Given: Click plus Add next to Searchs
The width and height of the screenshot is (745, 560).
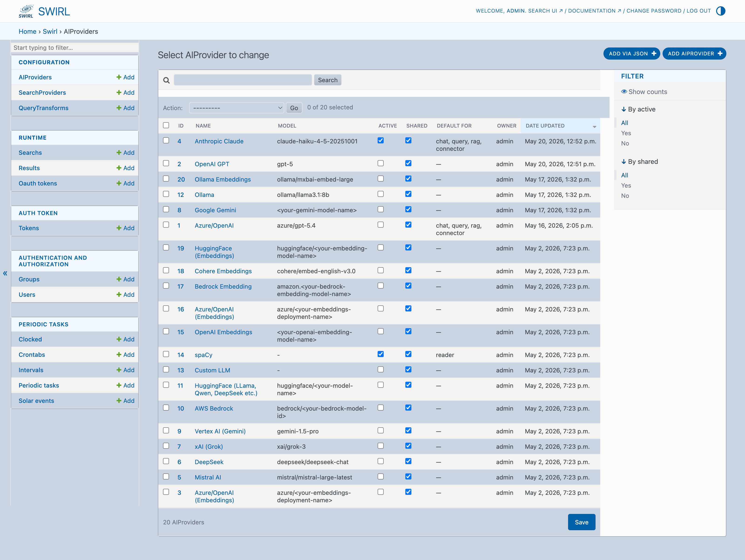Looking at the screenshot, I should click(x=125, y=152).
